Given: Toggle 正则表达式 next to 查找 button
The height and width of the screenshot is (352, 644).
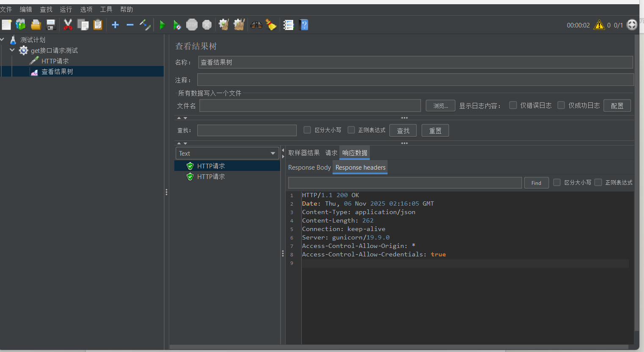Looking at the screenshot, I should click(351, 130).
